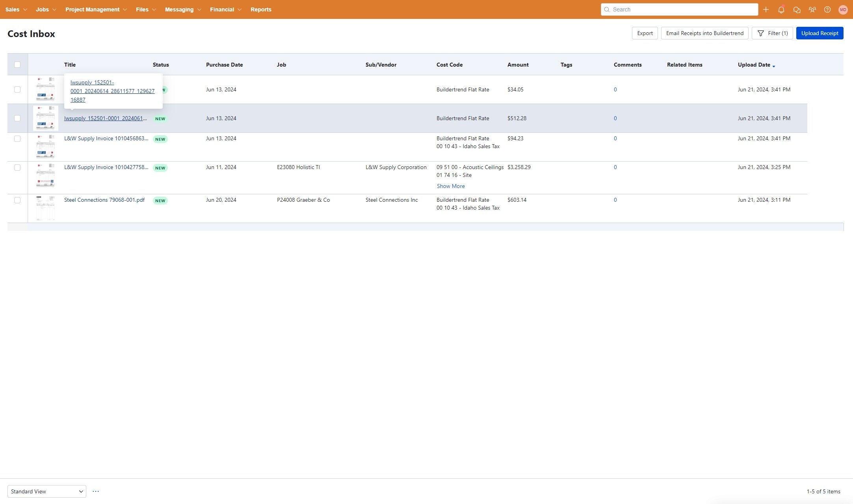This screenshot has height=504, width=853.
Task: Open the Filter (1) button
Action: [x=772, y=33]
